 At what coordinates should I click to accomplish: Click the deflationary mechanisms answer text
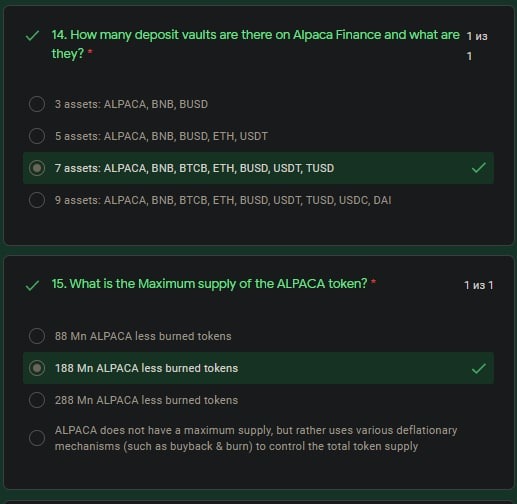point(256,438)
